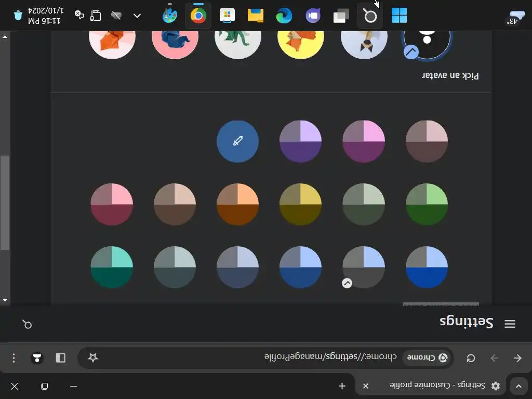This screenshot has width=532, height=399.
Task: Open the weather widget showing 43°
Action: pos(515,17)
